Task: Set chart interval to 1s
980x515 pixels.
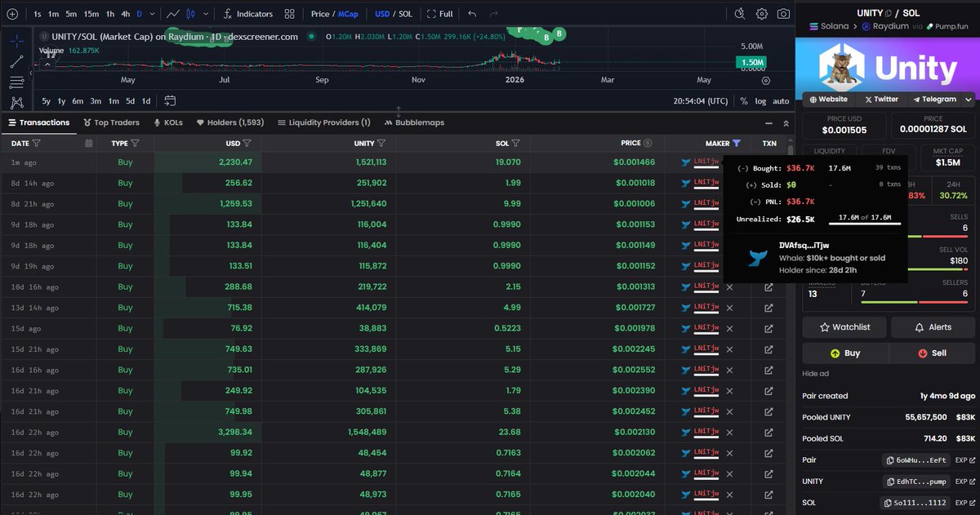Action: 38,14
